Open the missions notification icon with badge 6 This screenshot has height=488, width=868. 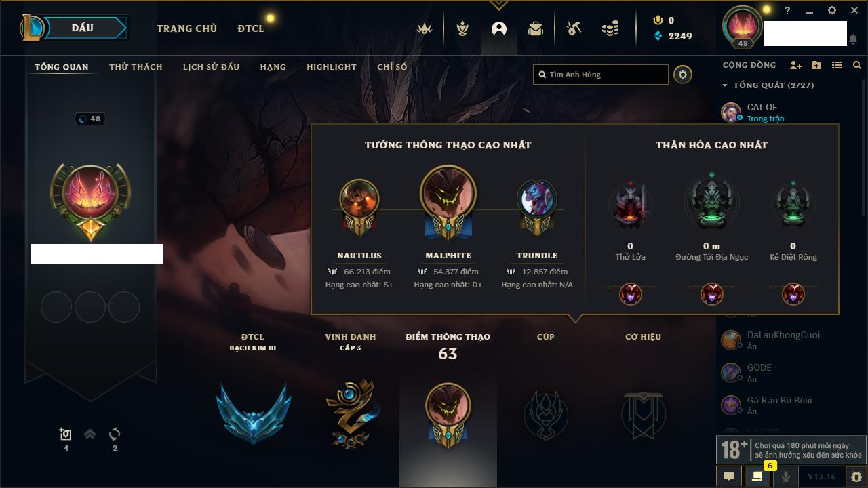tap(757, 476)
